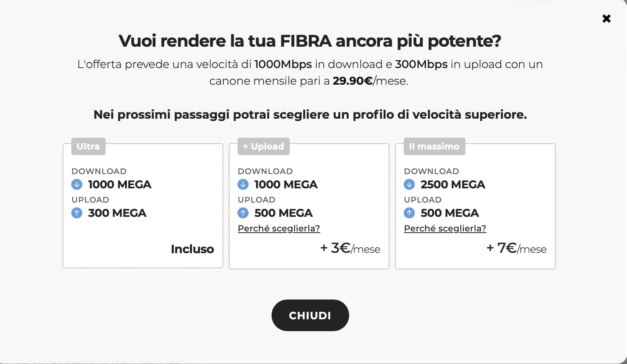
Task: Click the '29.90€' monthly fee text
Action: tap(352, 81)
